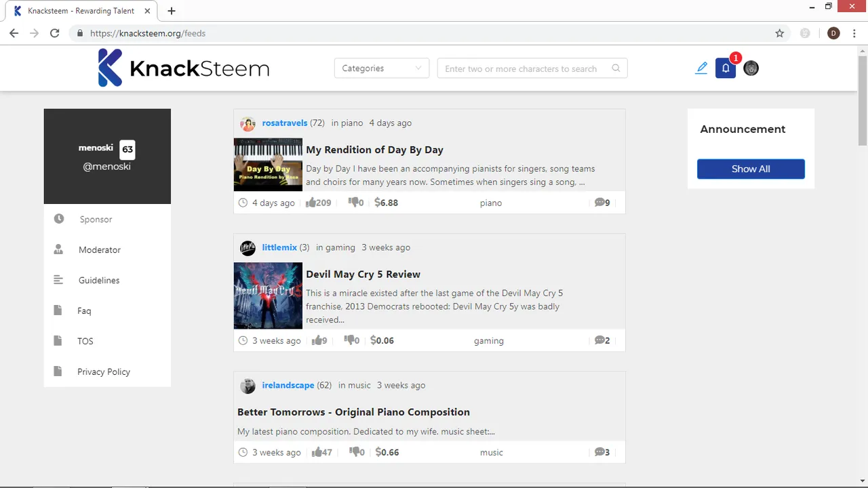Screen dimensions: 868x488
Task: Open the notifications bell
Action: pyautogui.click(x=726, y=68)
